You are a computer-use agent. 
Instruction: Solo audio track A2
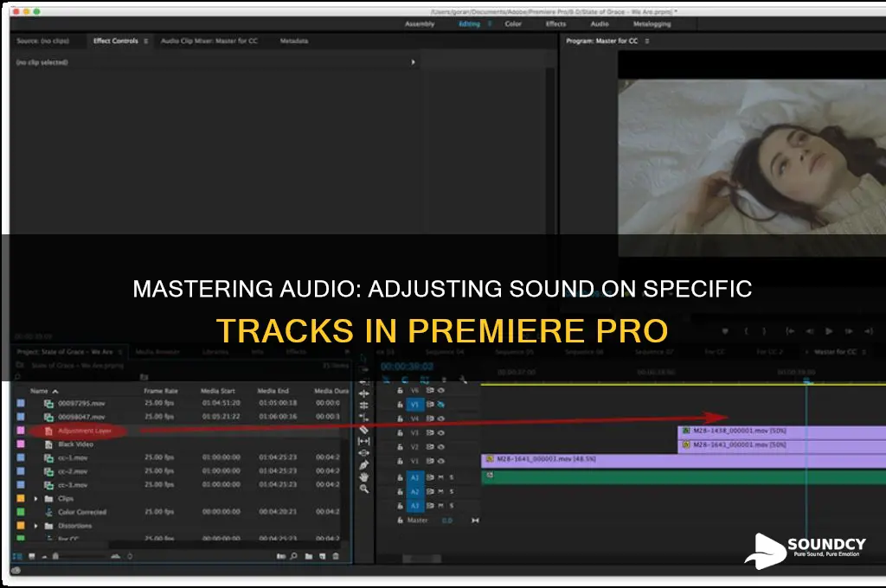click(x=452, y=491)
